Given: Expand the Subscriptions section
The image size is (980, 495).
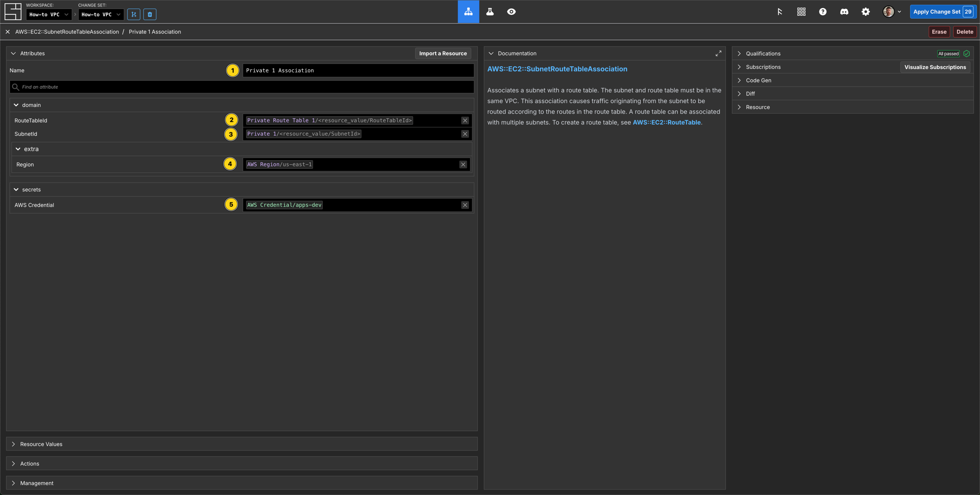Looking at the screenshot, I should coord(739,67).
